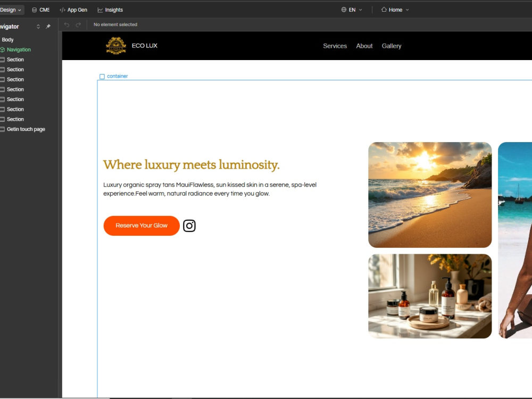Open the Insights tab

tap(110, 10)
